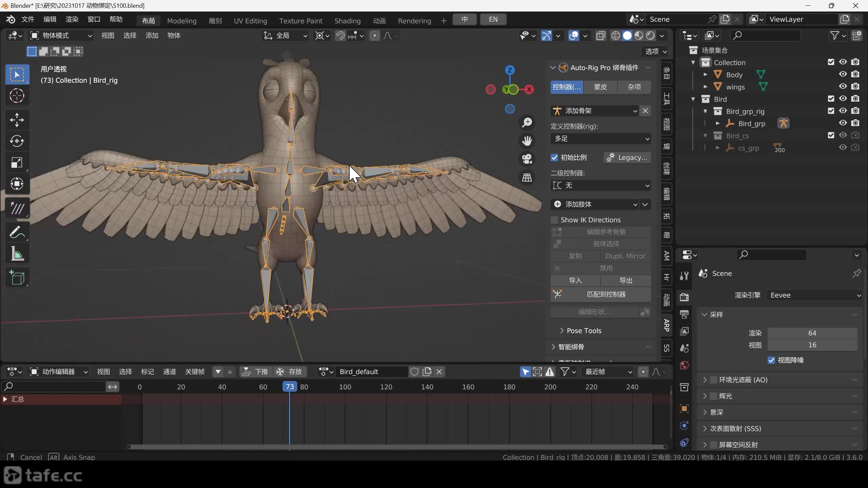Toggle viewport gizmos button

coord(546,36)
